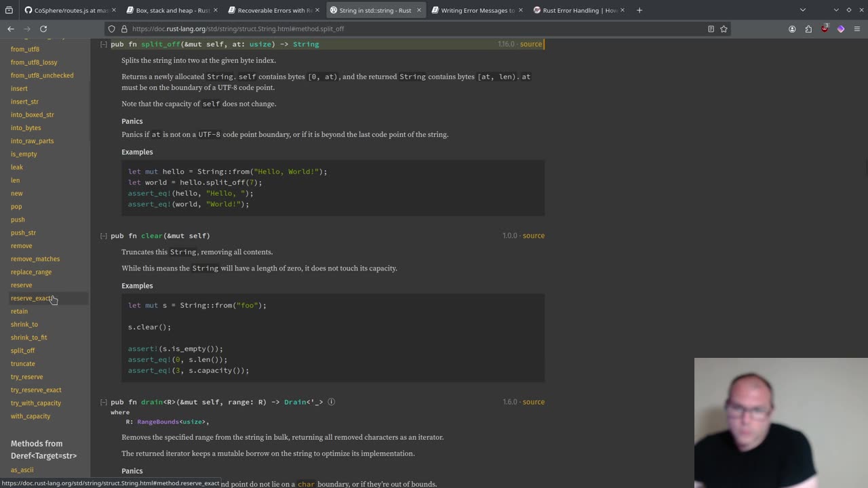Close the Recoverable Errors tab
The image size is (868, 488).
point(317,10)
